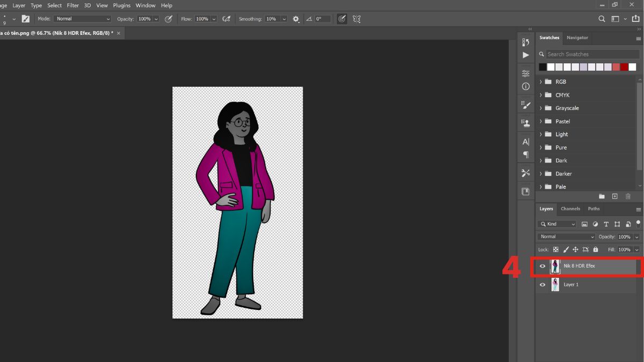Delete swatch trash icon
The image size is (644, 362).
628,197
